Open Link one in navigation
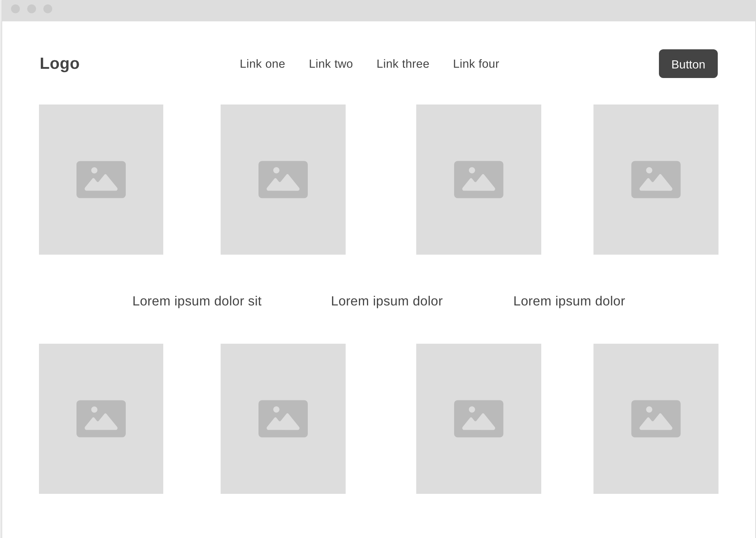The width and height of the screenshot is (756, 538). click(x=262, y=64)
